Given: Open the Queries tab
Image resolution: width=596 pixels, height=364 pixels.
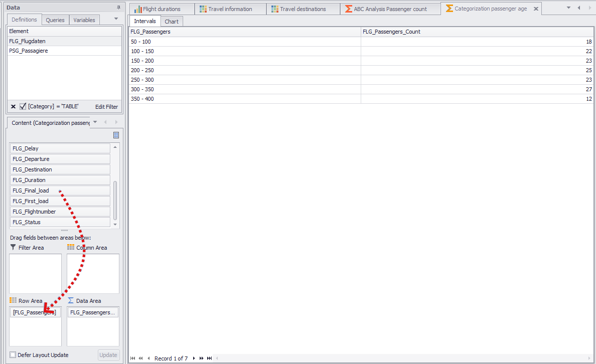Looking at the screenshot, I should click(x=55, y=20).
